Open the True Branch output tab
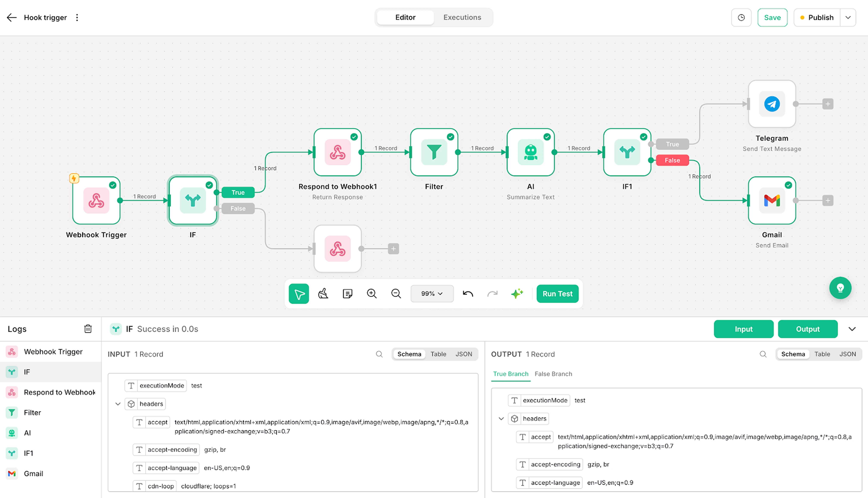The image size is (868, 498). pos(511,374)
